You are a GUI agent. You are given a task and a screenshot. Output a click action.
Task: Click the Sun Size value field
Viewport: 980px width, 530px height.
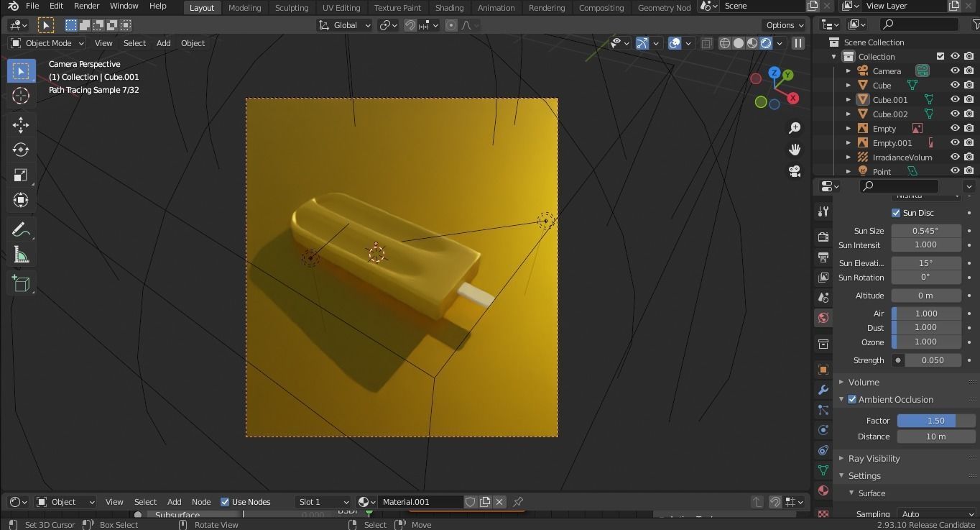[x=926, y=231]
